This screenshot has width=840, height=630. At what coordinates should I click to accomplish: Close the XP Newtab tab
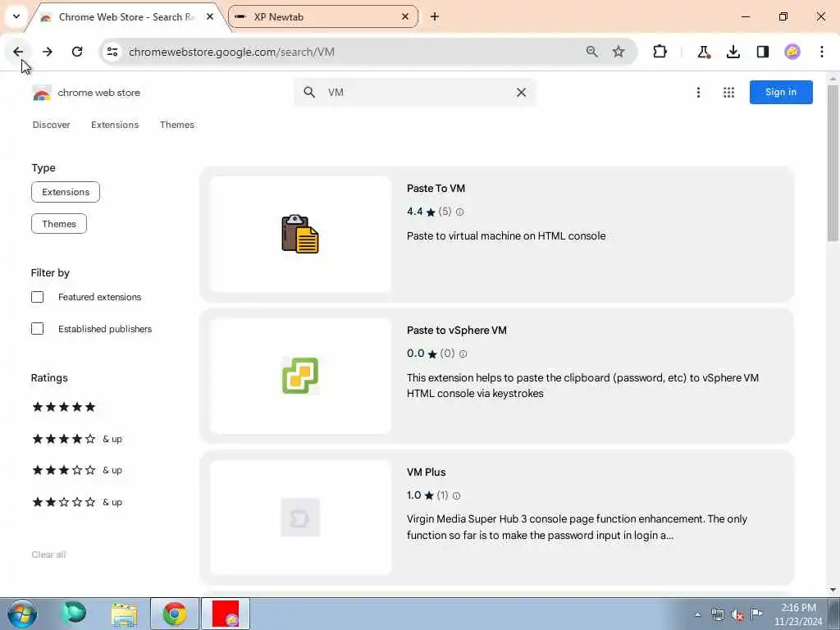pyautogui.click(x=405, y=16)
